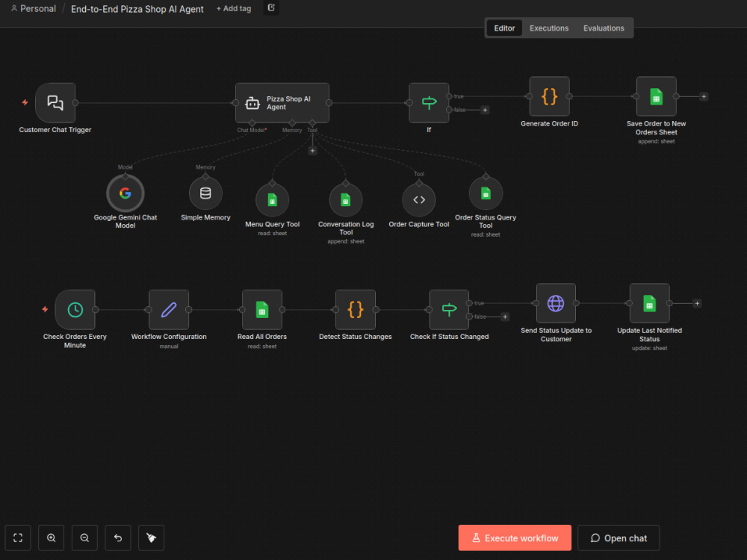Add a tag via + Add tag
747x560 pixels.
pos(233,8)
